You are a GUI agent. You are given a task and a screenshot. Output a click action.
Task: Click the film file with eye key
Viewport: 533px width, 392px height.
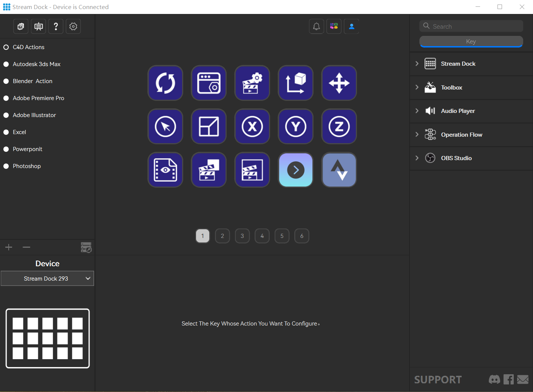pos(165,170)
